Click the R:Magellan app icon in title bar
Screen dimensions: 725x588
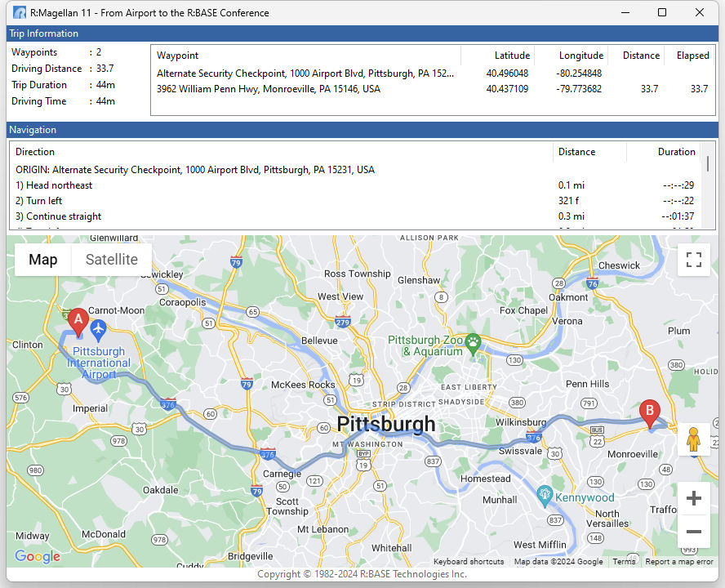pos(20,12)
